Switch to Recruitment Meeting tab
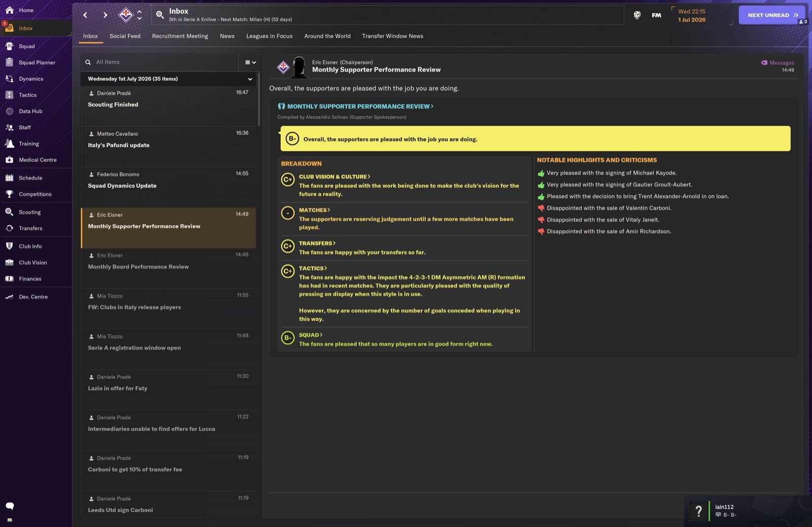Viewport: 812px width, 527px height. 180,36
